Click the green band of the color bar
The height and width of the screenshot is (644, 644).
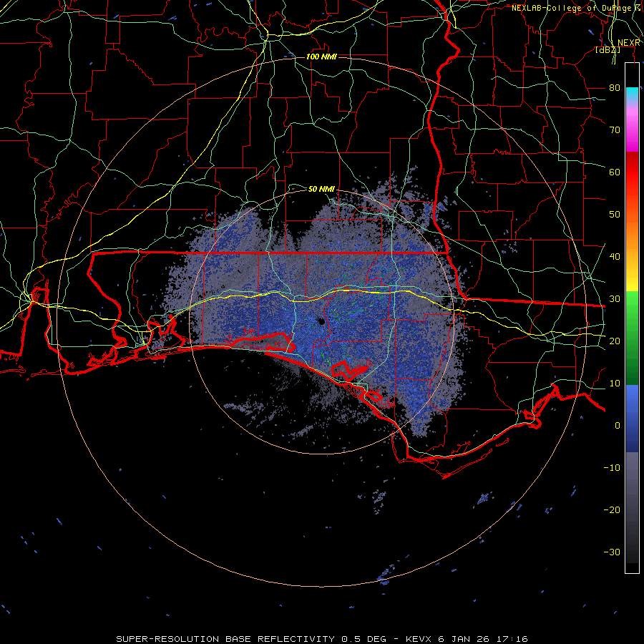[632, 337]
